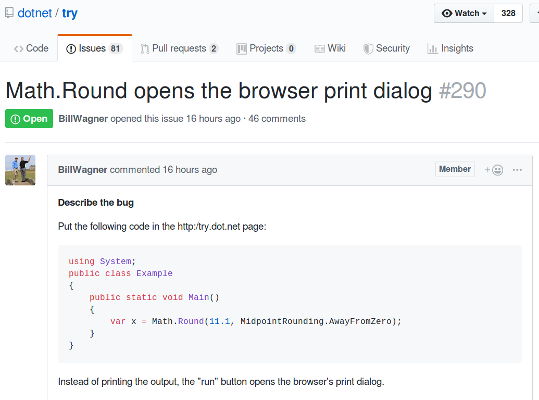Add a reaction with the smiley icon

pos(494,170)
